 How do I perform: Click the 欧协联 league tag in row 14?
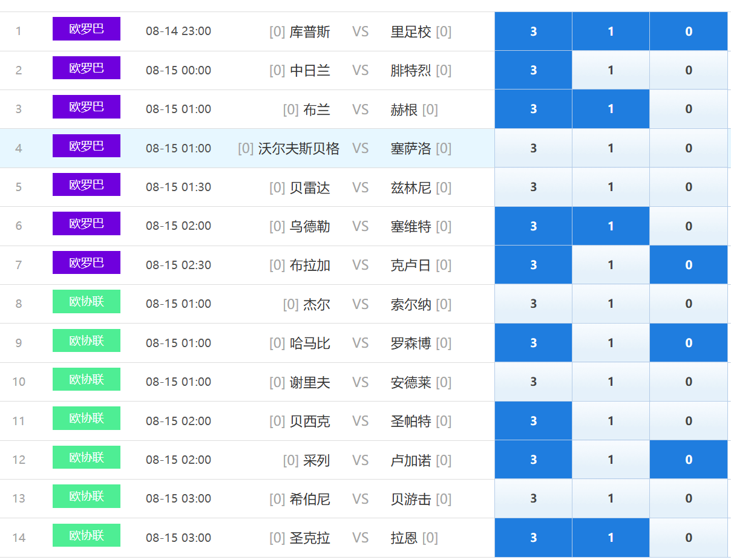(87, 535)
